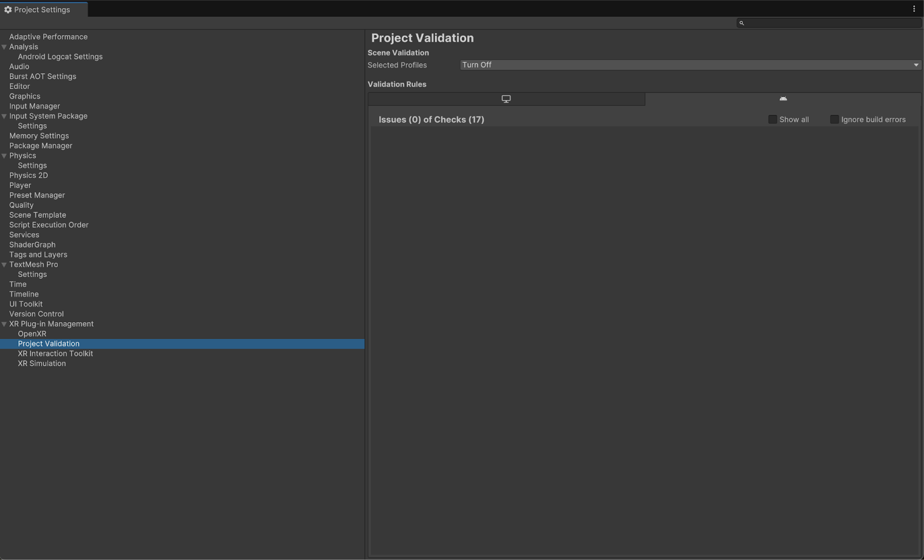
Task: Collapse the Analysis tree section
Action: (4, 47)
